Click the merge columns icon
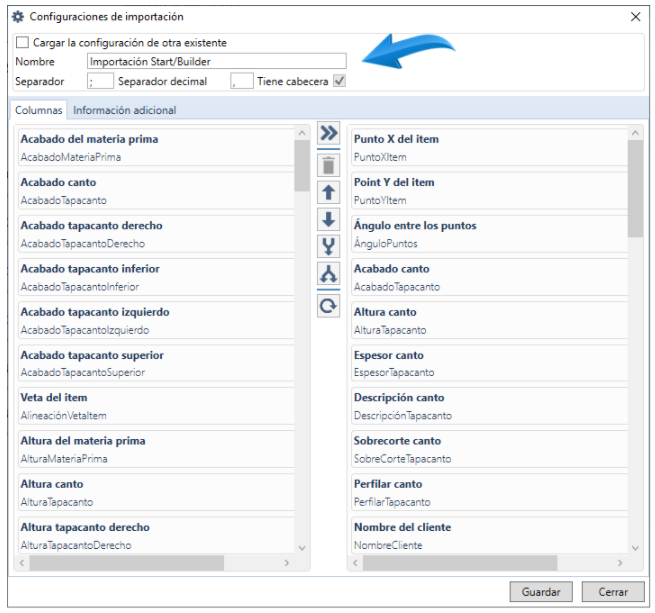Image resolution: width=655 pixels, height=613 pixels. 328,247
